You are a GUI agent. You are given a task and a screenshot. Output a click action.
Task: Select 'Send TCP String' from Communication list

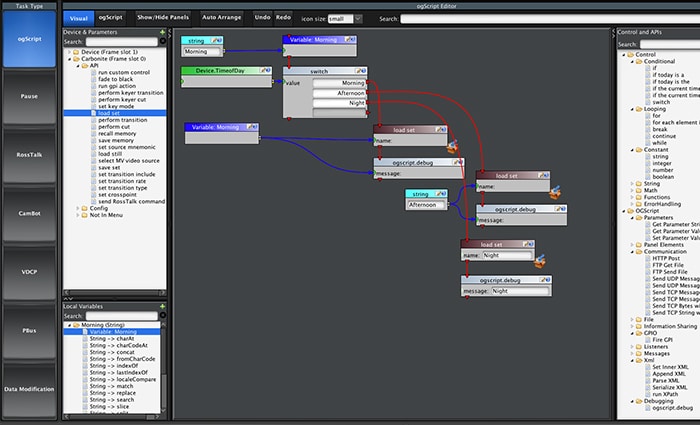pyautogui.click(x=676, y=312)
